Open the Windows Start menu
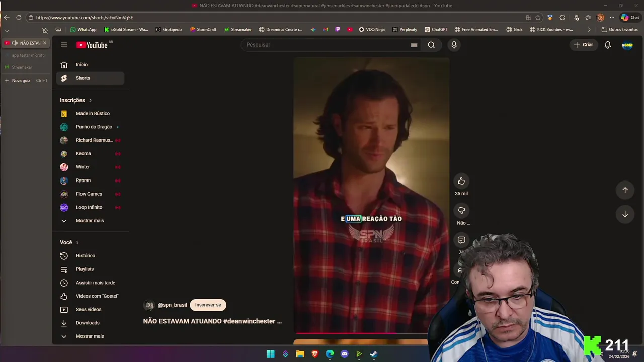Image resolution: width=644 pixels, height=362 pixels. pos(271,354)
